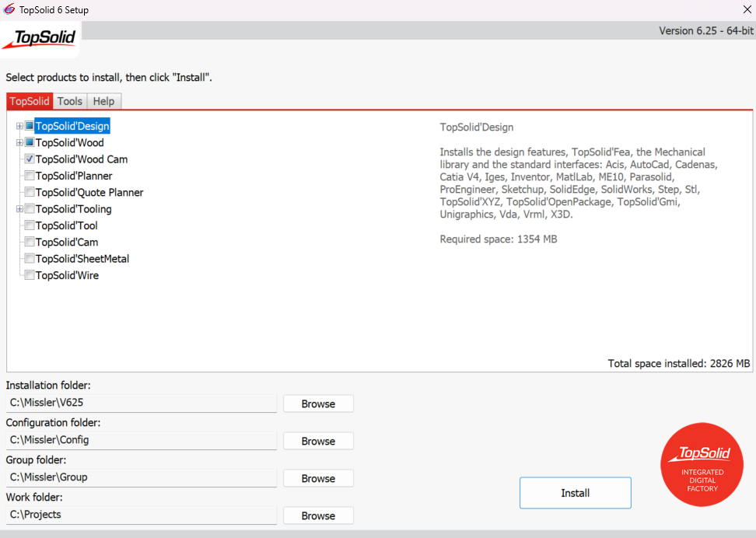The height and width of the screenshot is (538, 756).
Task: Select the TopSolid'Cam item label
Action: (67, 242)
